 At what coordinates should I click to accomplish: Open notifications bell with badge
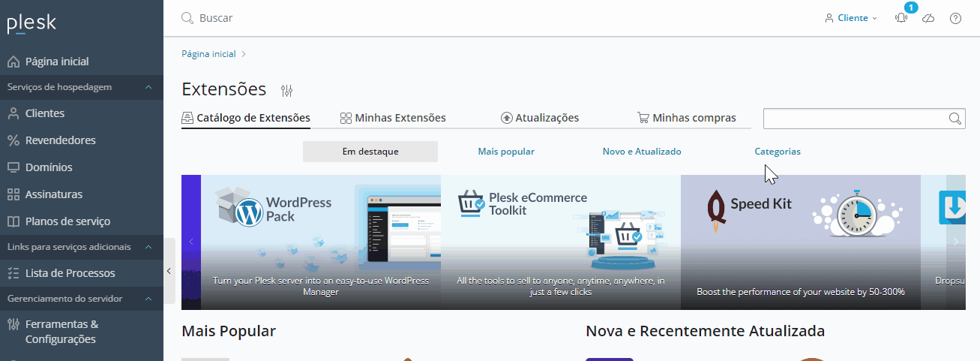pyautogui.click(x=901, y=18)
